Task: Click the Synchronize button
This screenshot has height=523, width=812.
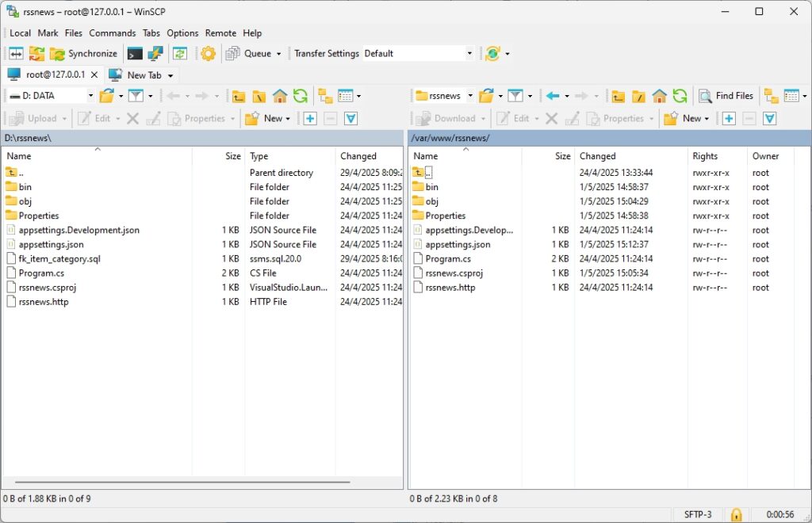Action: pyautogui.click(x=83, y=53)
